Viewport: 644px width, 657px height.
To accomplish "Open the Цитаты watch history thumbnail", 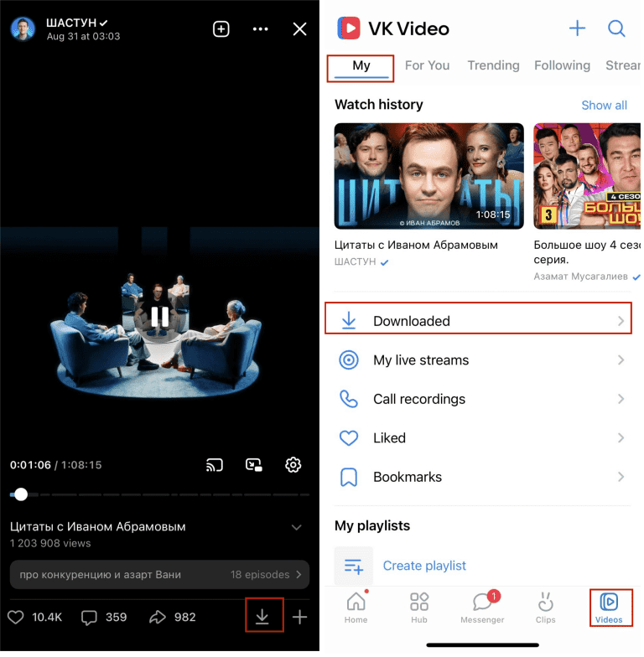I will click(428, 176).
